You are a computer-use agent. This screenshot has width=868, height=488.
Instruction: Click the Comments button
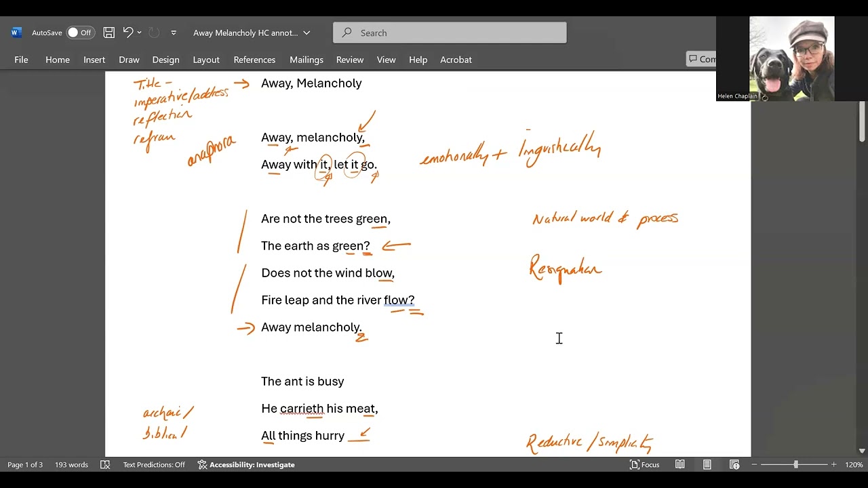click(x=701, y=60)
